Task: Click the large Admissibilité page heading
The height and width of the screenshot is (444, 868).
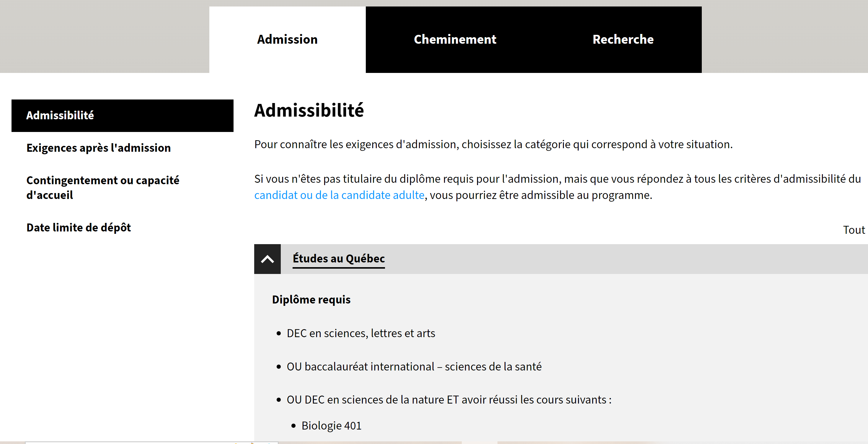Action: [x=309, y=110]
